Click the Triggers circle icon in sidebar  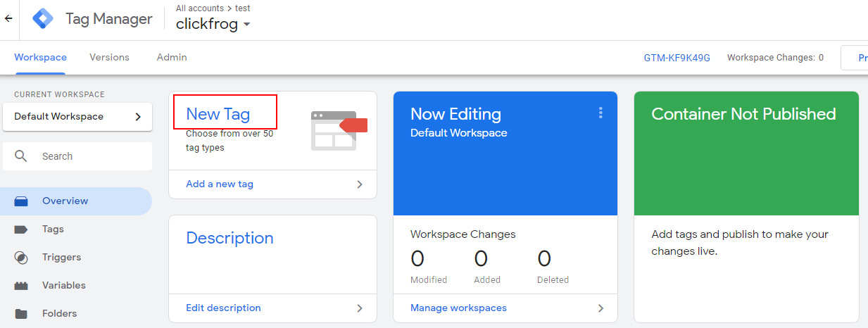pyautogui.click(x=21, y=258)
